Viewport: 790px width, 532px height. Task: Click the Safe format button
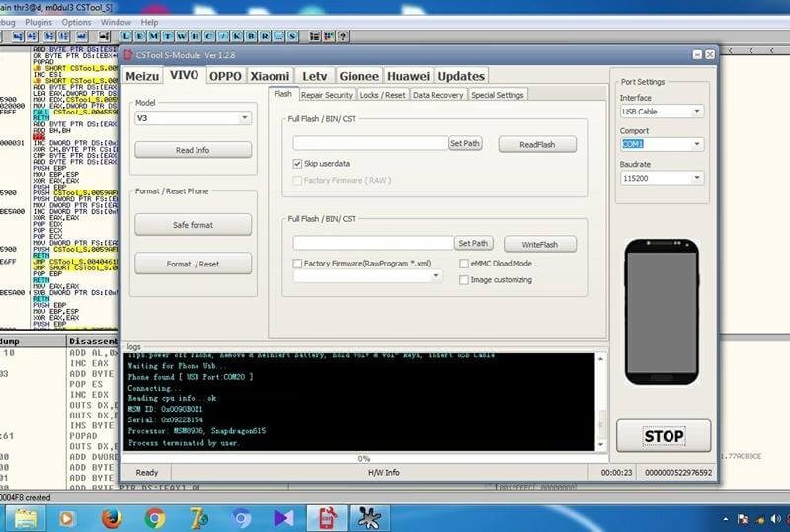(x=193, y=225)
